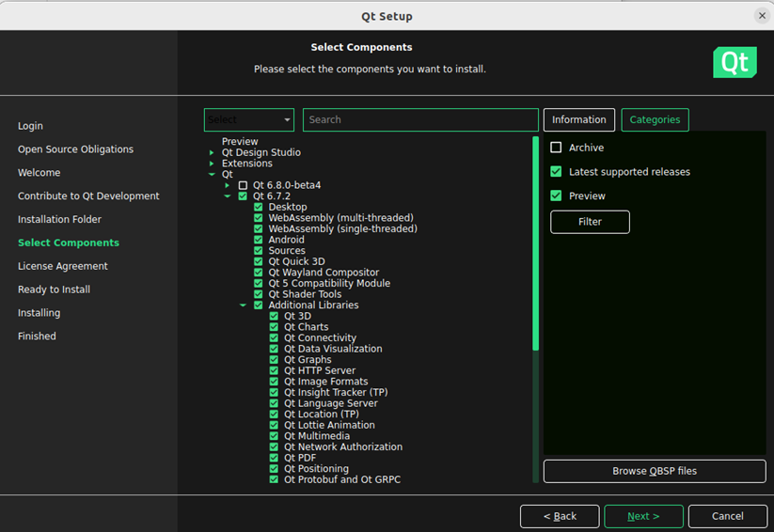Enable the Archive category checkbox

(556, 148)
